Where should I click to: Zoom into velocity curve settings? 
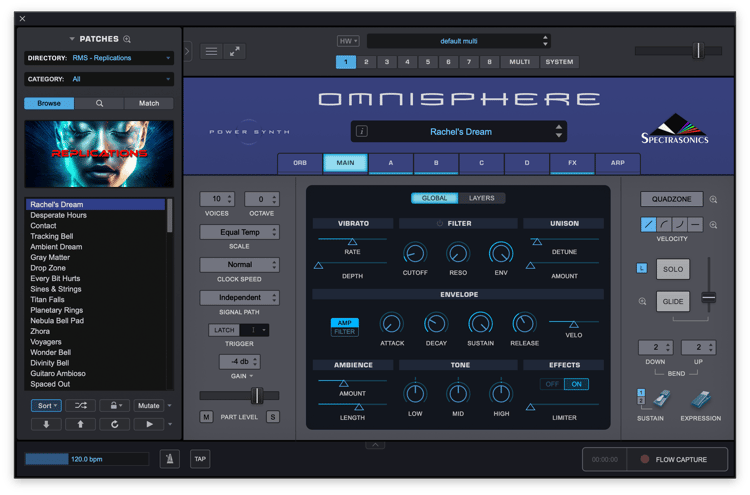point(713,225)
